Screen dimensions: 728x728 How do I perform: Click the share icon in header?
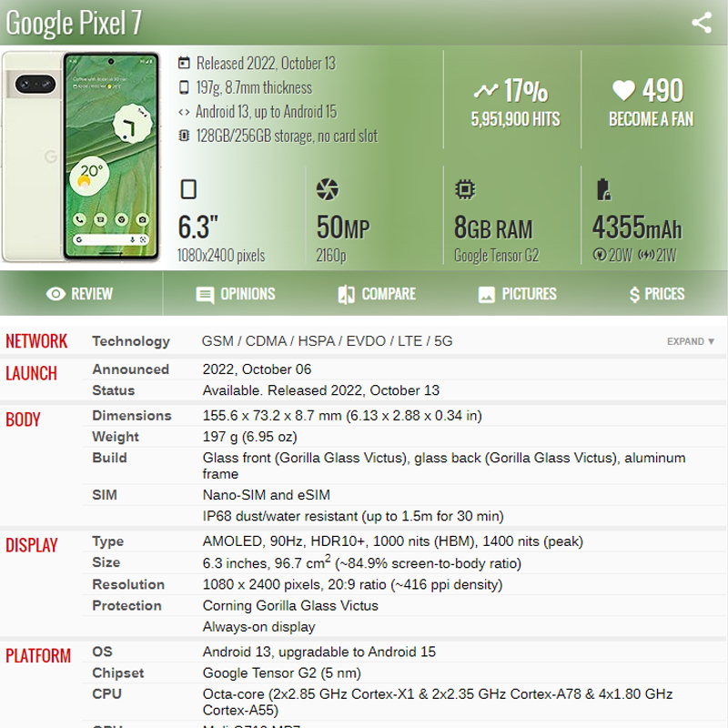point(701,23)
